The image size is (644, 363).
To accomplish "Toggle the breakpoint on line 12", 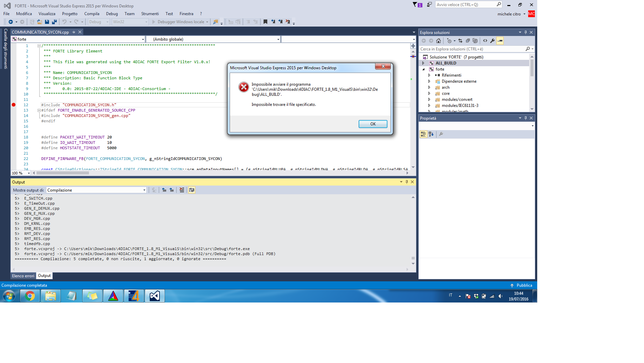I will click(x=14, y=105).
